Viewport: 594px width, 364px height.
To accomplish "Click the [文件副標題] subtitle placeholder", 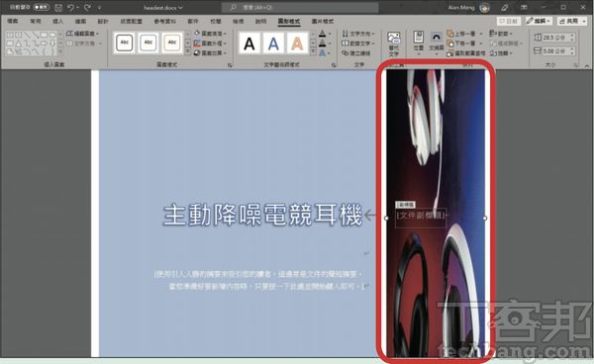I will tap(421, 216).
